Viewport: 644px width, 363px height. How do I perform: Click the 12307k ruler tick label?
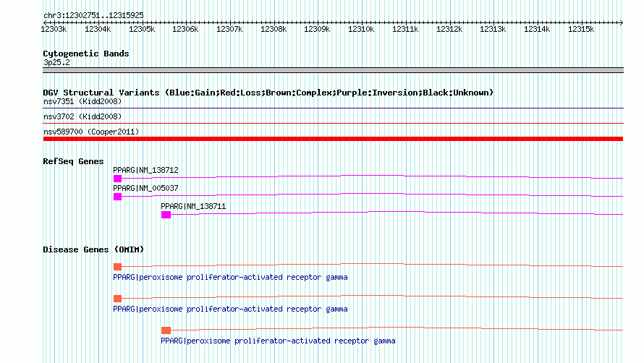(229, 29)
